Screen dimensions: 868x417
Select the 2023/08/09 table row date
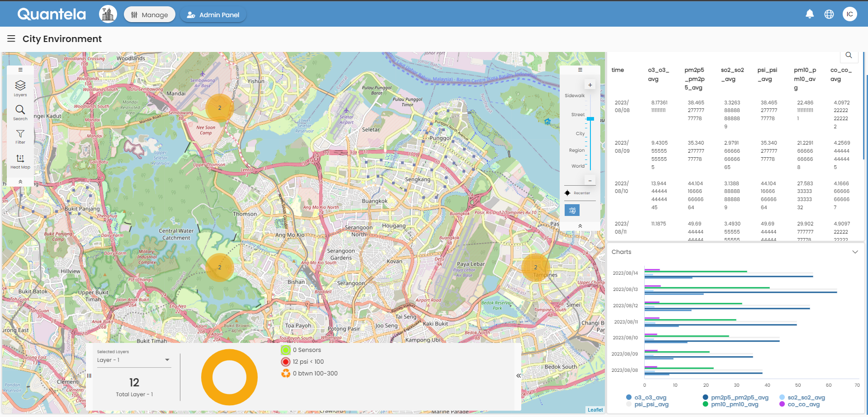pos(622,147)
